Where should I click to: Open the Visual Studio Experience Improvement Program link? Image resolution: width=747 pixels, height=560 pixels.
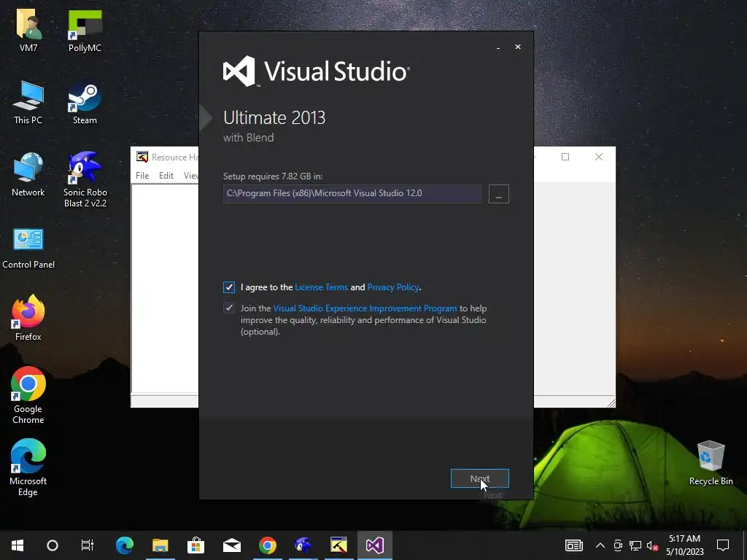tap(365, 308)
